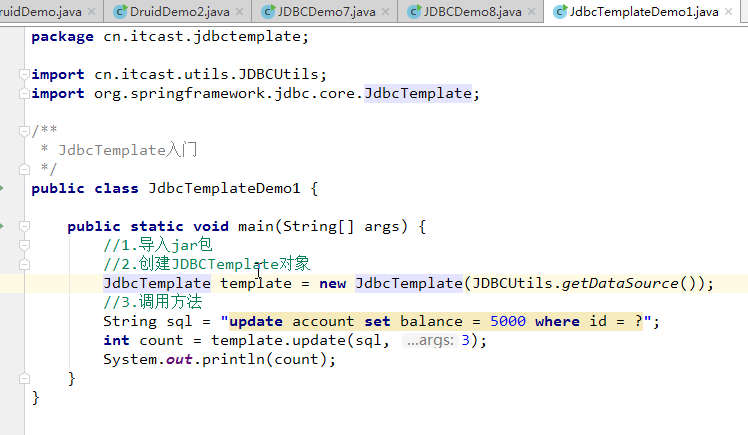The image size is (748, 435).
Task: Switch to the DruidDemo2.java tab
Action: click(x=179, y=11)
